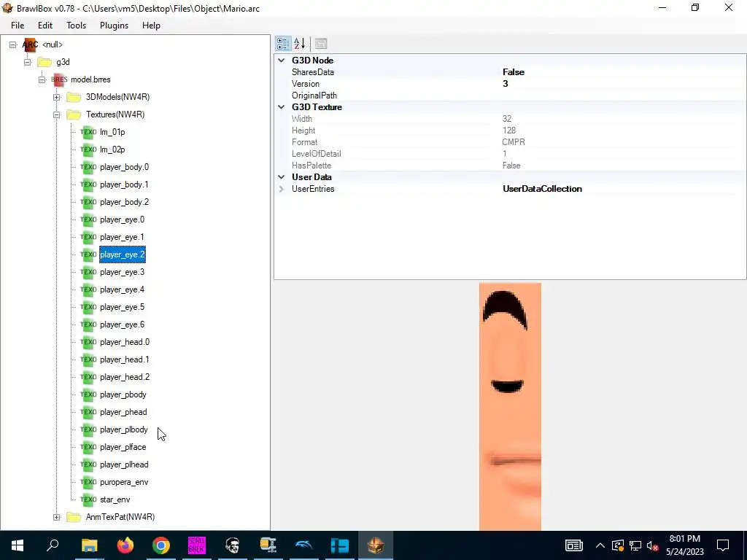Expand the 3DModels(NW4R) folder
The width and height of the screenshot is (747, 560).
point(57,97)
